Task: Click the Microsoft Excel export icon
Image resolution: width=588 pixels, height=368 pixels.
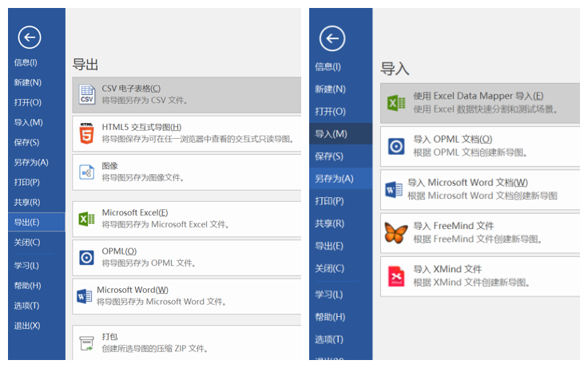Action: click(86, 219)
